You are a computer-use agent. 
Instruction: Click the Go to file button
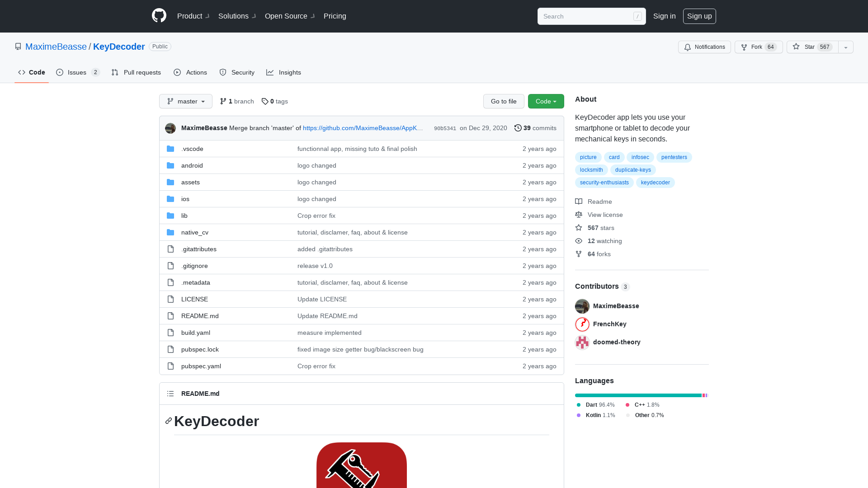pyautogui.click(x=504, y=101)
